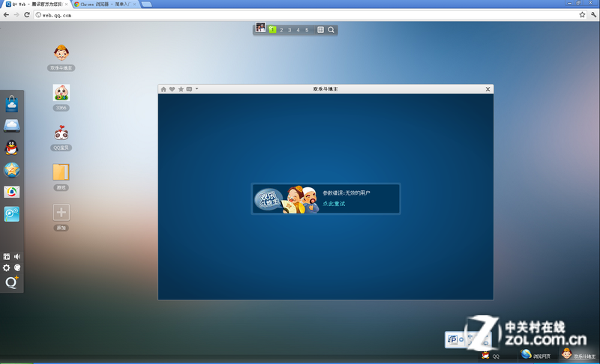Switch to desktop 2
600x364 pixels.
(x=281, y=30)
